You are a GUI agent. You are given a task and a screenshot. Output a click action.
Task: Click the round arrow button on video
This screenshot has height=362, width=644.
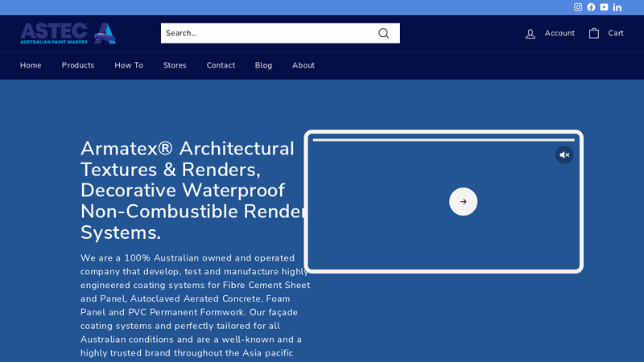click(x=463, y=202)
